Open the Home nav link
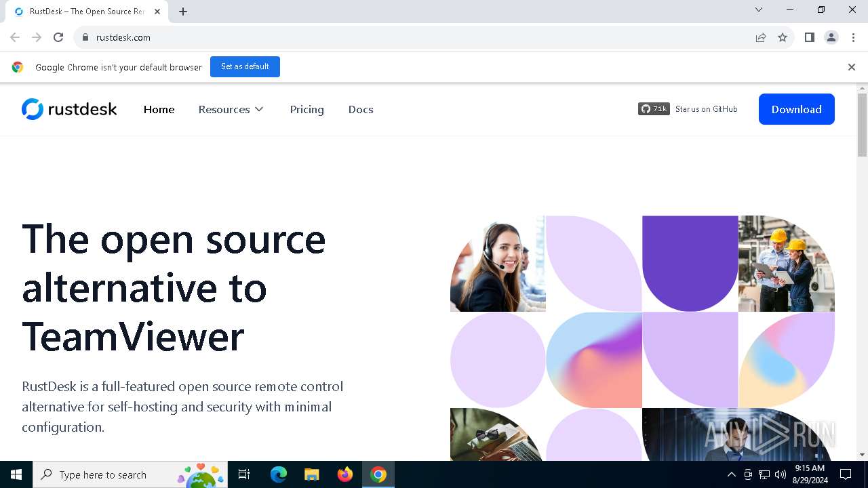The image size is (868, 488). coord(159,109)
